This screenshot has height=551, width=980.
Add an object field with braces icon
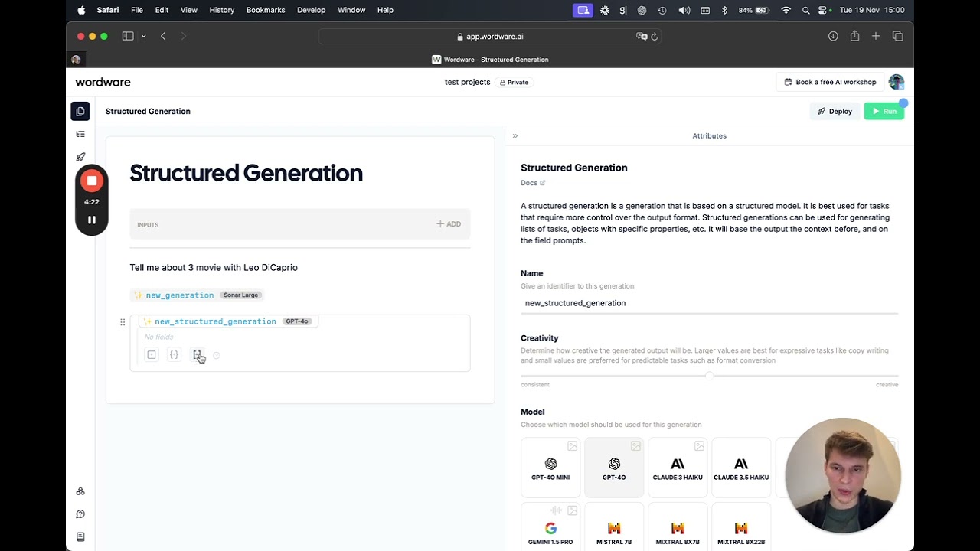[x=174, y=355]
